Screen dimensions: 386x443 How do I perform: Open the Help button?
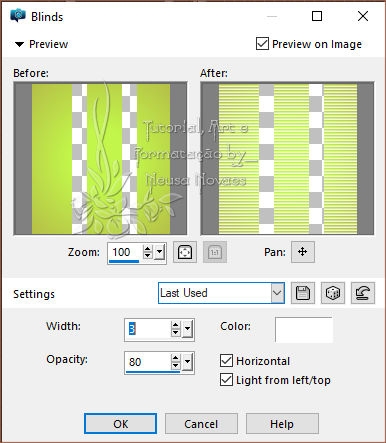point(282,424)
